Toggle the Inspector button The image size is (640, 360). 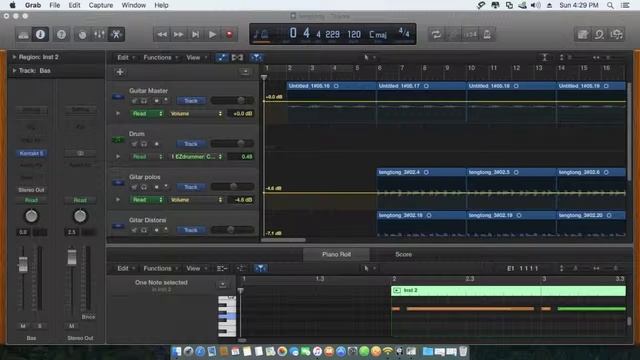(x=40, y=35)
